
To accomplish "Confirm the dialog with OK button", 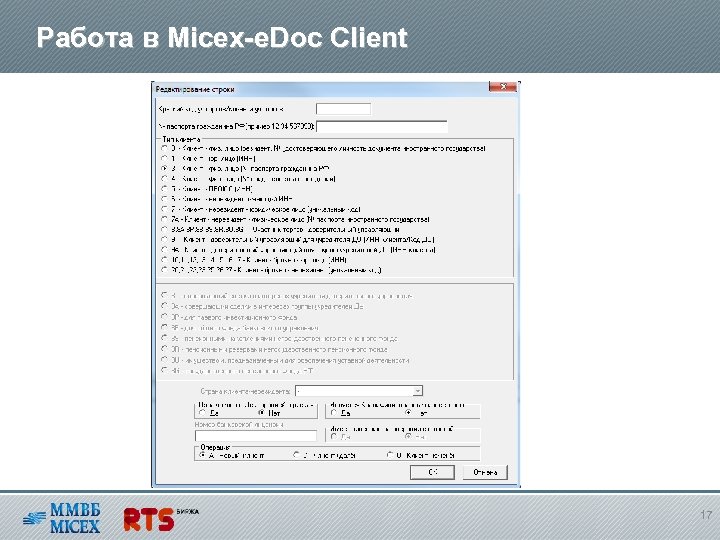I will (432, 472).
